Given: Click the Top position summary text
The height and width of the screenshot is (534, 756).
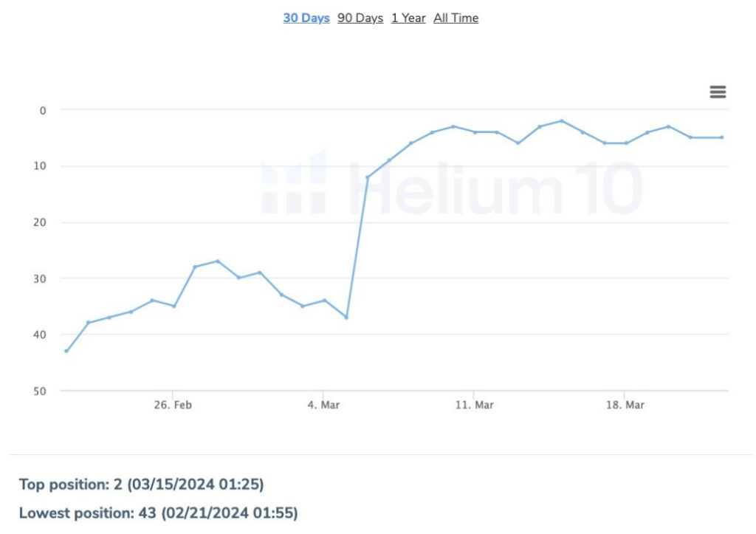Looking at the screenshot, I should tap(140, 484).
